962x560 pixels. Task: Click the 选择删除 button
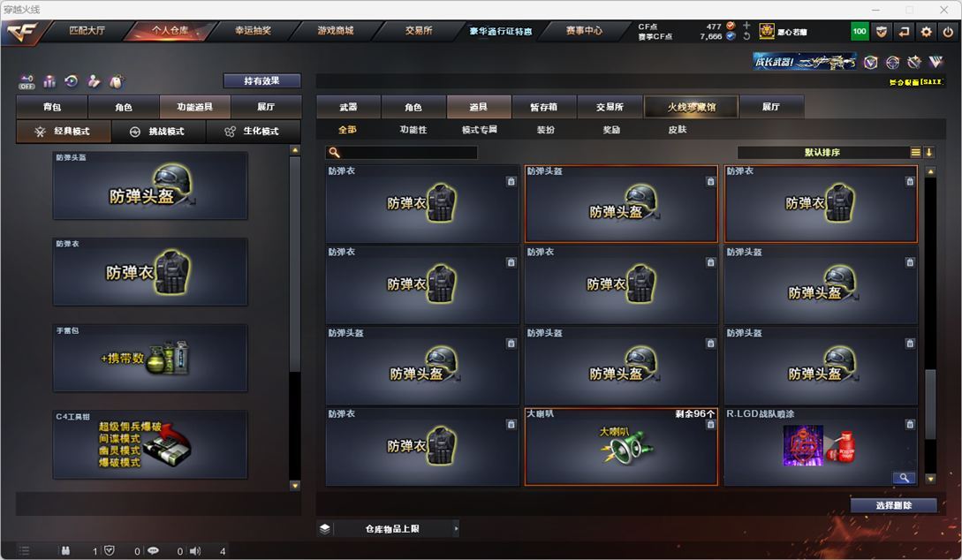(893, 505)
